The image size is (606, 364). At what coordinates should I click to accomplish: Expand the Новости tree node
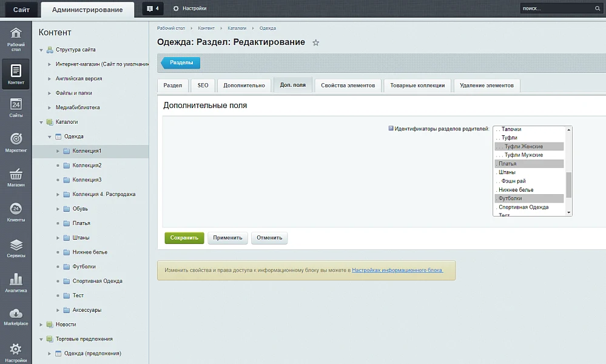point(41,325)
